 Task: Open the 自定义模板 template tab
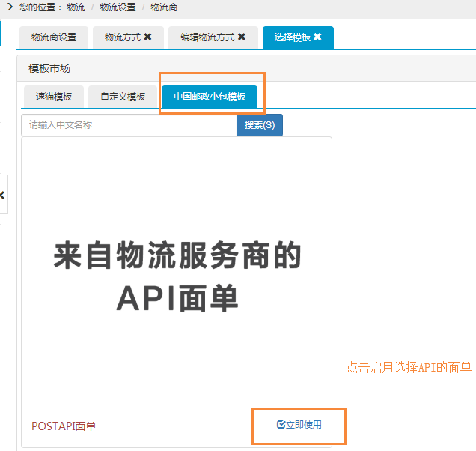(123, 97)
